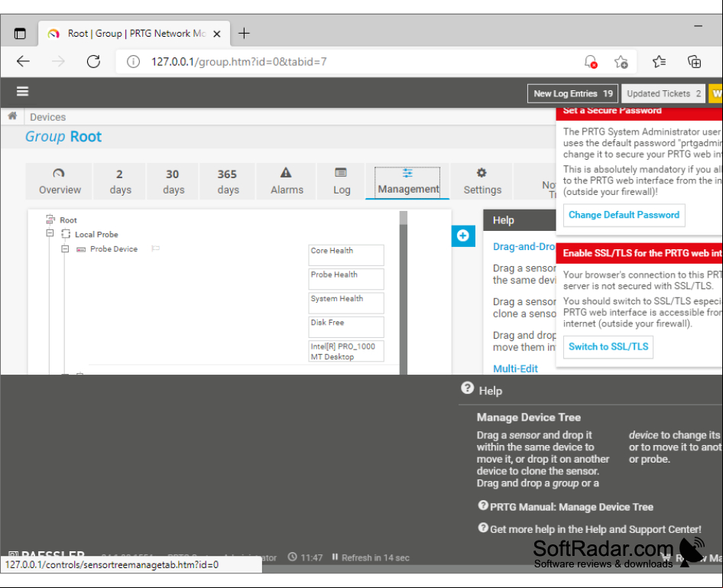Switch to the 30 days tab
The width and height of the screenshot is (723, 588).
tap(173, 181)
